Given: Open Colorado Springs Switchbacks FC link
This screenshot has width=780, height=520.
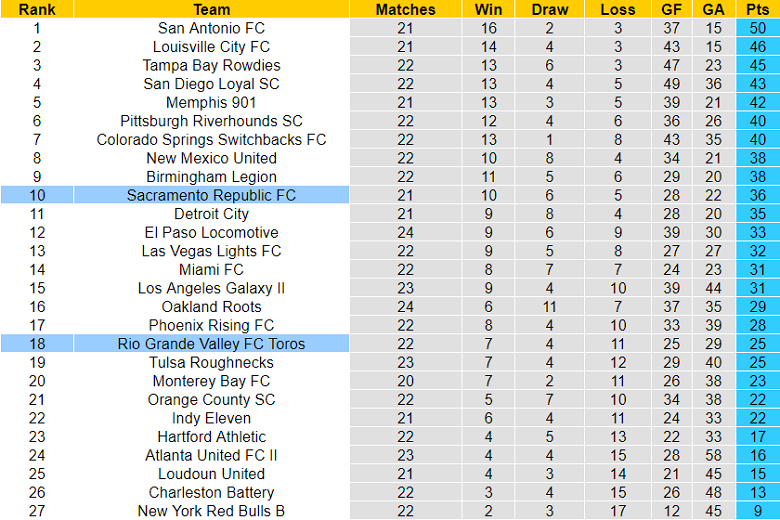Looking at the screenshot, I should coord(211,140).
